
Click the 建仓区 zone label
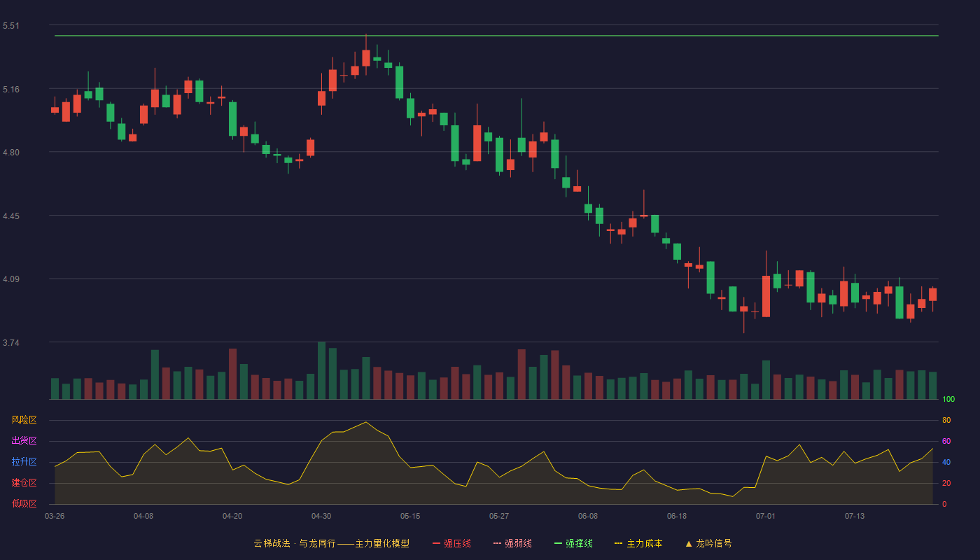point(24,483)
